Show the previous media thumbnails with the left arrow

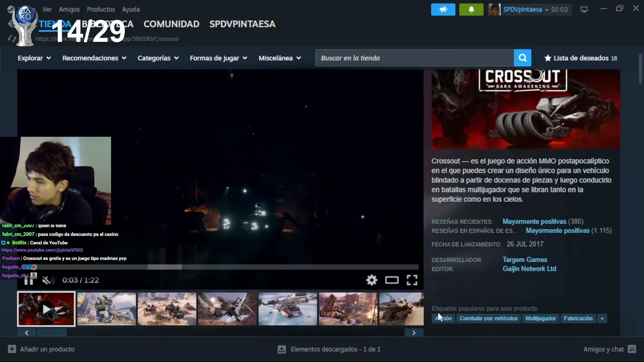click(x=27, y=332)
